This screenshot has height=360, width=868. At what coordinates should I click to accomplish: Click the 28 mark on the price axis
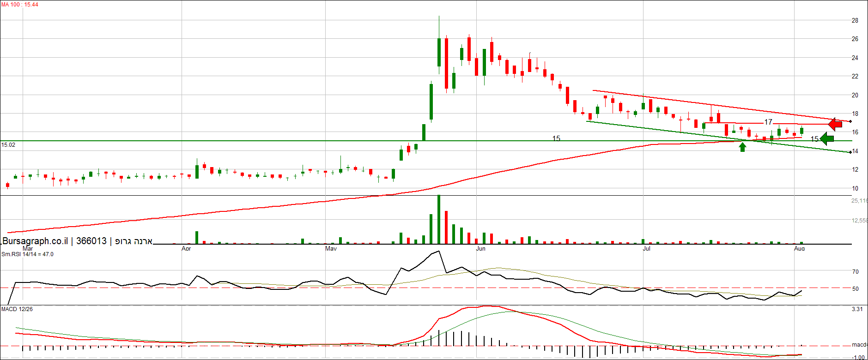(x=855, y=20)
